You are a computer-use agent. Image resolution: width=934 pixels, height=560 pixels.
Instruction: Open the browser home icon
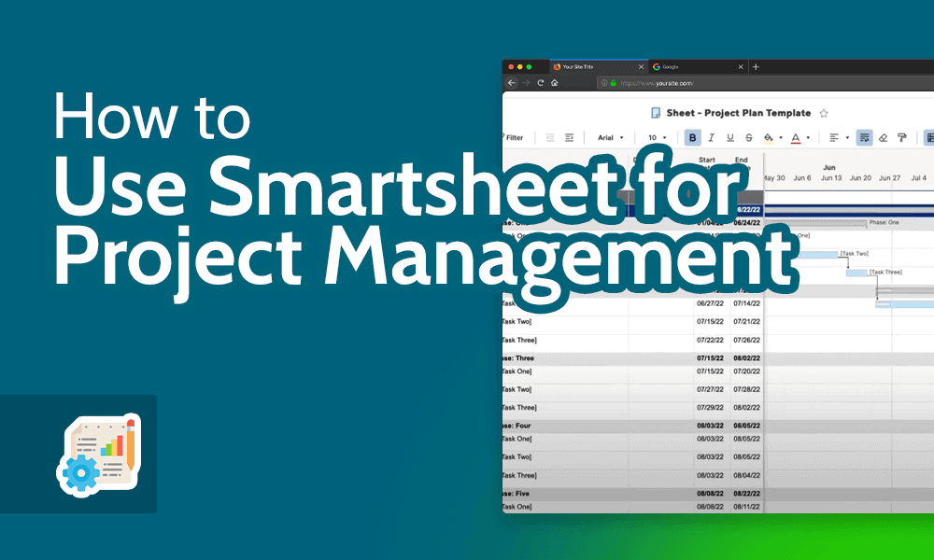[555, 83]
